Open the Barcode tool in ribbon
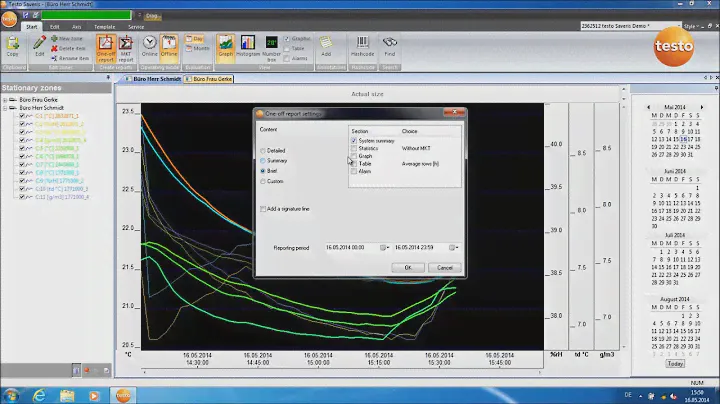 pos(362,44)
